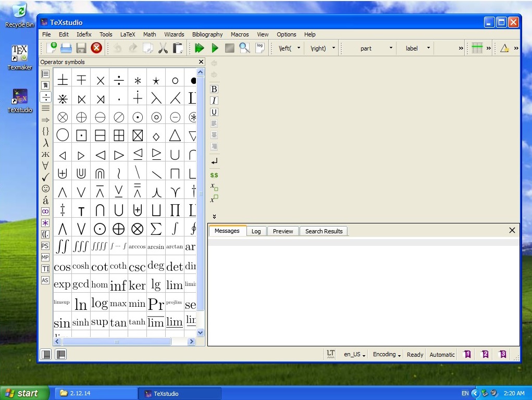The image size is (532, 400).
Task: Close the Operator symbols panel
Action: click(201, 62)
